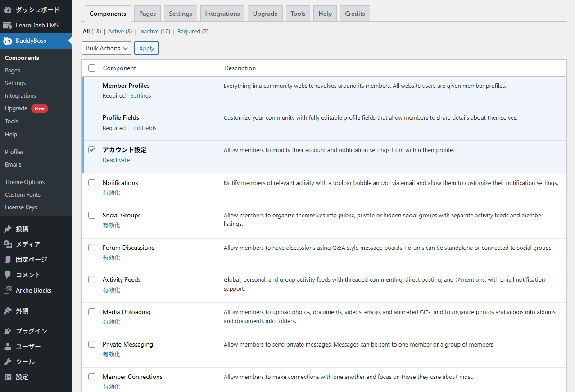Check the Private Messaging checkbox
This screenshot has width=575, height=392.
coord(92,344)
